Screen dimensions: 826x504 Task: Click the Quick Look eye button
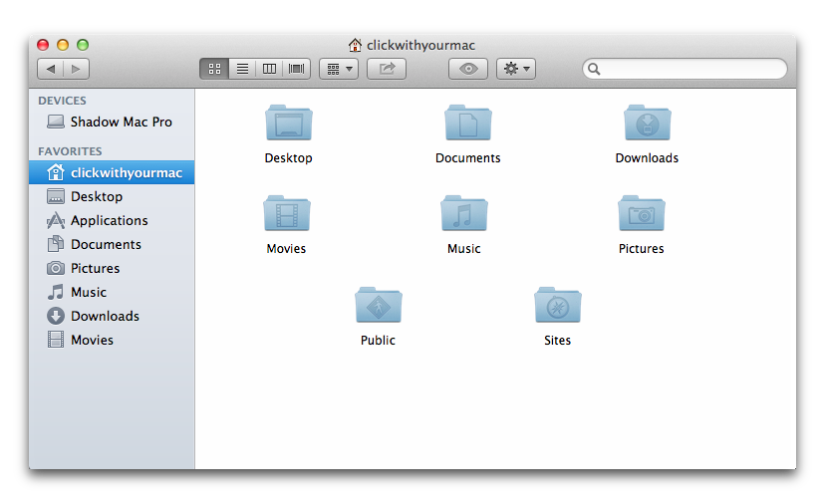point(468,69)
